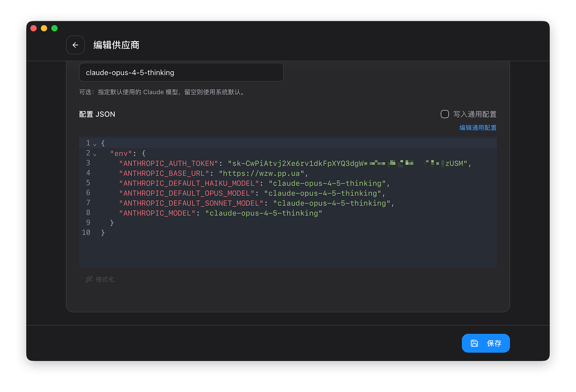The height and width of the screenshot is (392, 576).
Task: Click the "ANTHROPIC_AUTH_TOKEN" key text
Action: pyautogui.click(x=169, y=163)
